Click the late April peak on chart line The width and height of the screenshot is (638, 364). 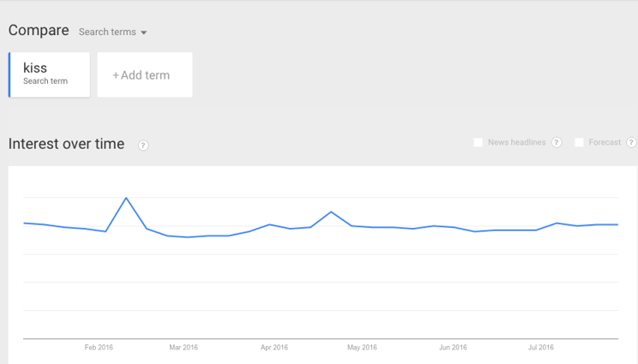coord(331,212)
